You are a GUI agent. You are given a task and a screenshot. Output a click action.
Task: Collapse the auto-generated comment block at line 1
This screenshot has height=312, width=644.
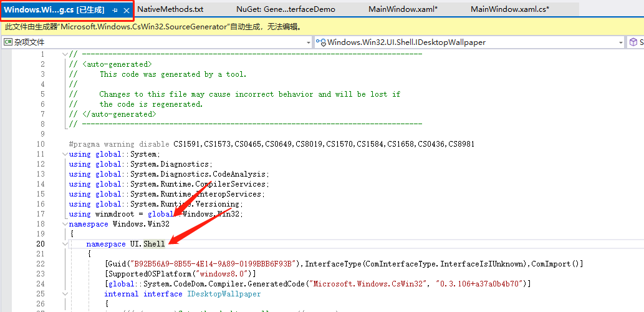tap(65, 54)
